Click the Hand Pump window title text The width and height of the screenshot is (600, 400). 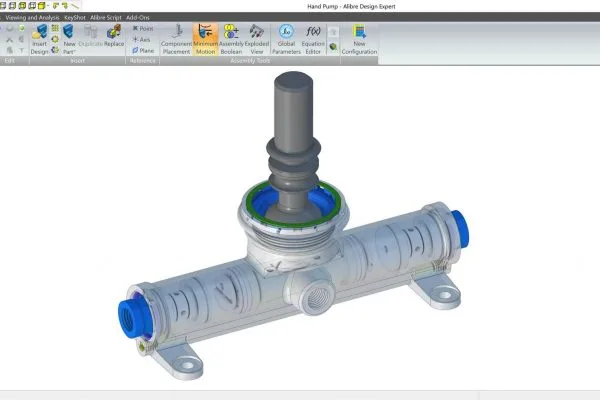(x=351, y=7)
